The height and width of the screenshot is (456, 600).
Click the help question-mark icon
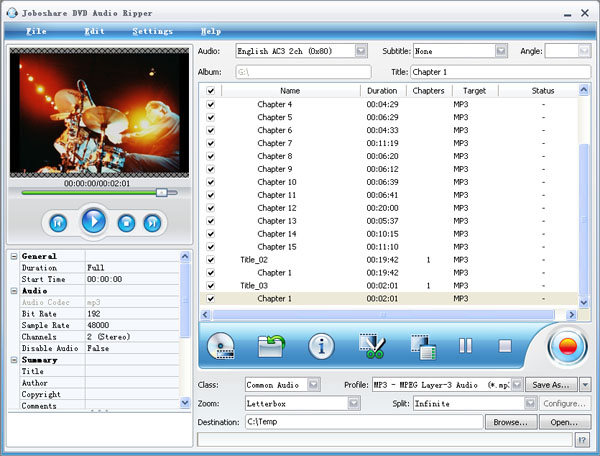[582, 440]
